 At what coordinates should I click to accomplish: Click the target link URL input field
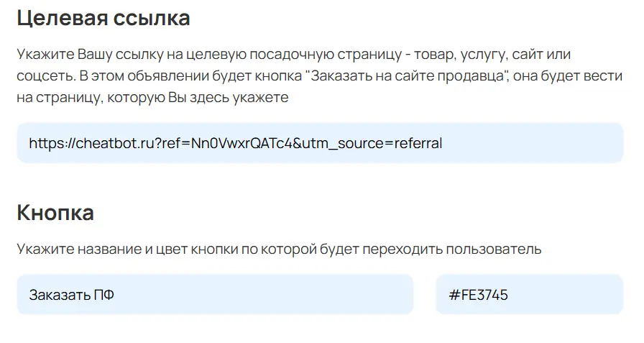click(320, 143)
